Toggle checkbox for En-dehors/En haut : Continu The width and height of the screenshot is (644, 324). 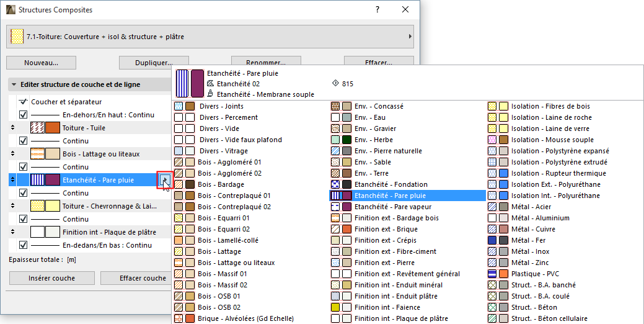point(24,115)
